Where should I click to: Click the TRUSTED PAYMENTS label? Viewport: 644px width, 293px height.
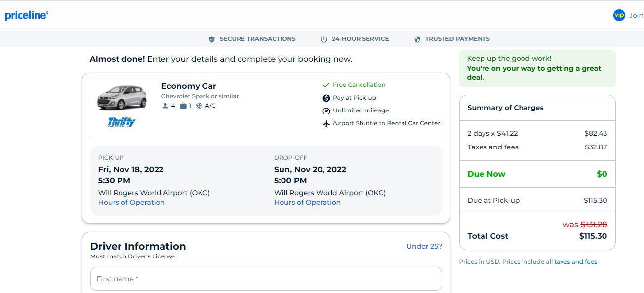tap(457, 39)
